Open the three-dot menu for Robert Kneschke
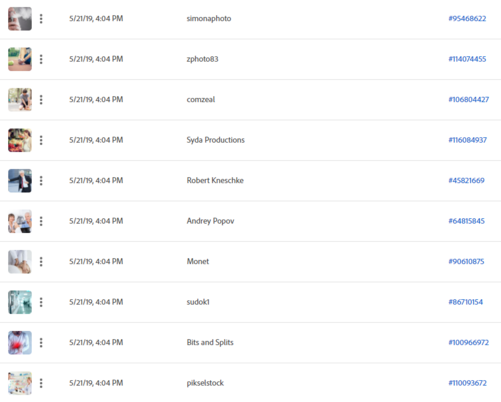The height and width of the screenshot is (402, 501). [x=41, y=181]
